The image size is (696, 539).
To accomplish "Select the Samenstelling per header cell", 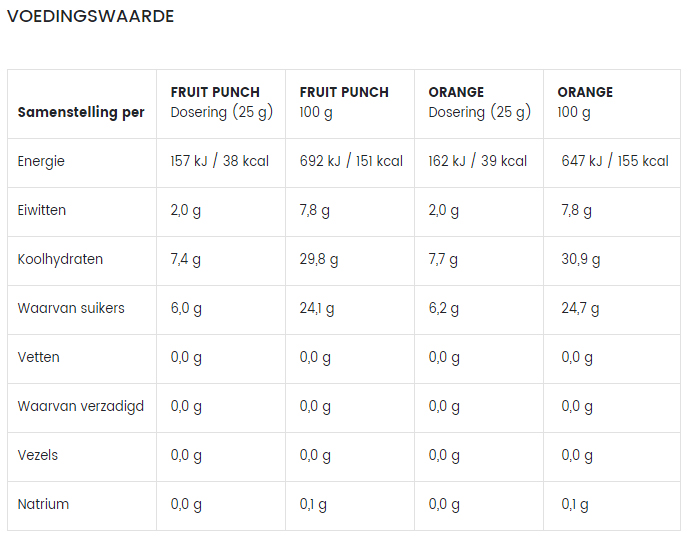I will [x=81, y=112].
